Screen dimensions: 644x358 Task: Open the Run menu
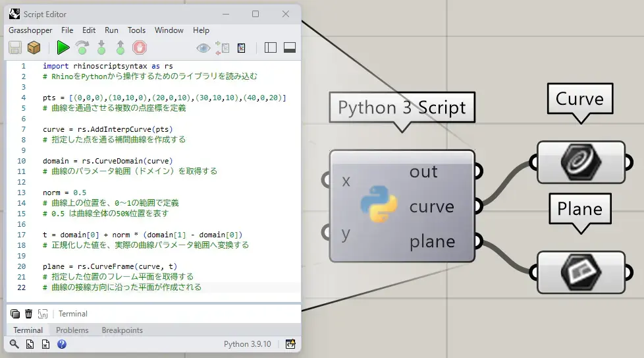tap(111, 30)
